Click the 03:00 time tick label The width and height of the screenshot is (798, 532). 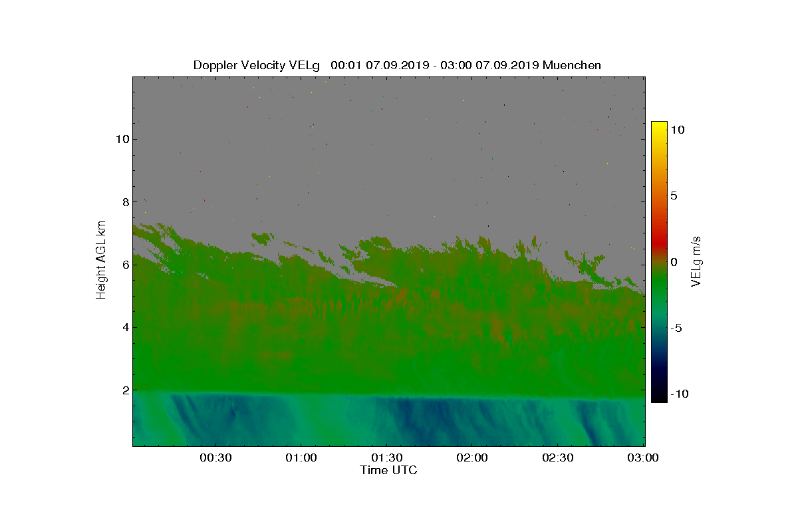click(643, 458)
